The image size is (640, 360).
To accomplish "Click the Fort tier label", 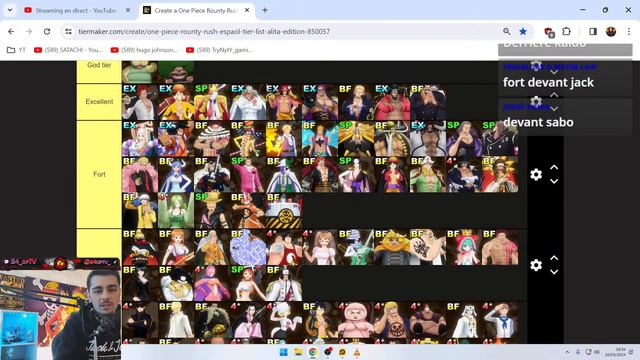I will click(99, 174).
